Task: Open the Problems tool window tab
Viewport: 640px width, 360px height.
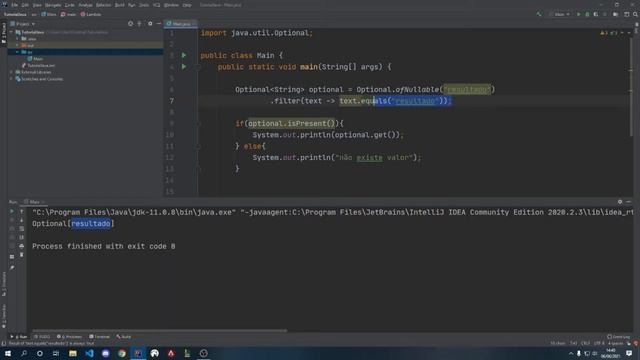Action: click(x=69, y=337)
